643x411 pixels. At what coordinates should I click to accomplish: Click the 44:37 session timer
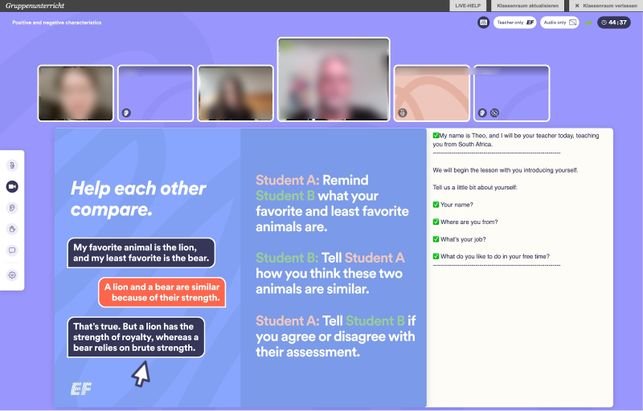click(614, 21)
